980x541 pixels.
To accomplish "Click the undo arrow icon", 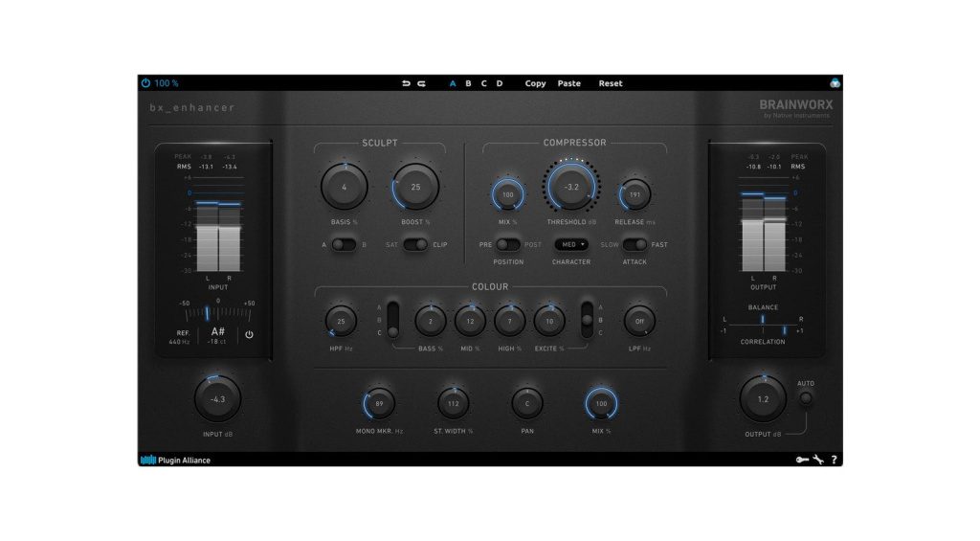I will coord(406,83).
